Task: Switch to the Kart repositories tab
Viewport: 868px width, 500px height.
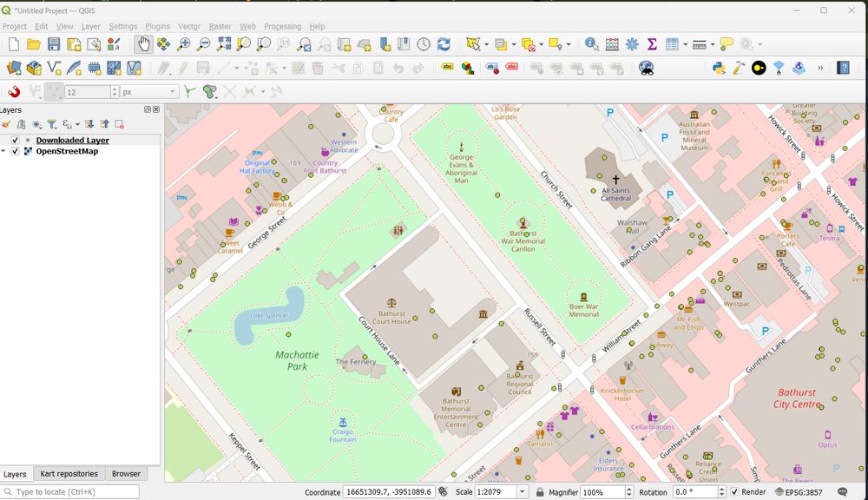Action: click(x=69, y=474)
